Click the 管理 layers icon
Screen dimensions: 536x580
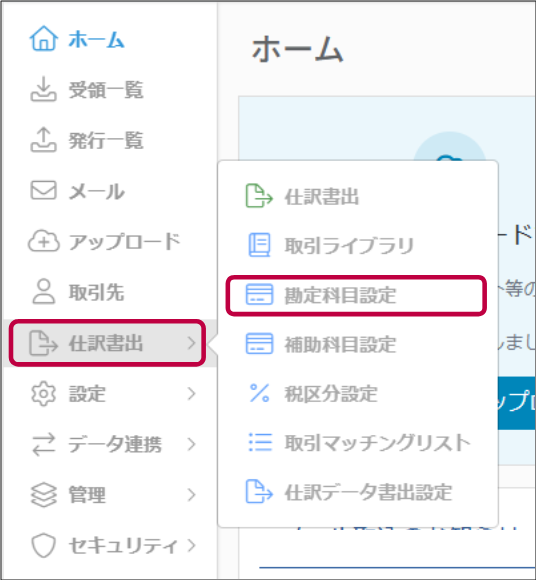44,495
